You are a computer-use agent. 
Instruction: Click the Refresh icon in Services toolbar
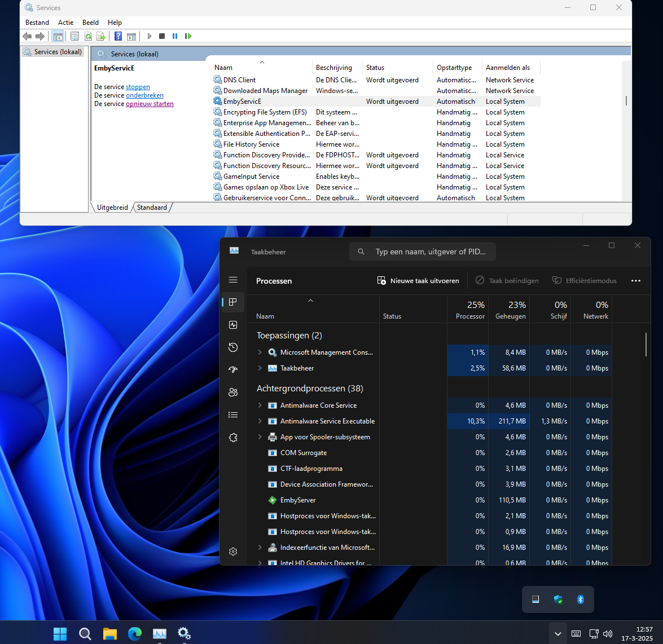88,36
